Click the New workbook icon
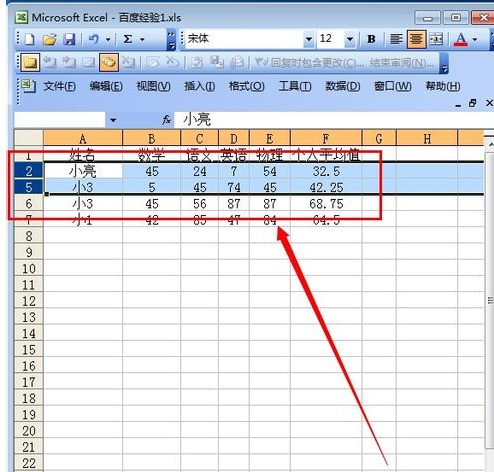494x472 pixels. coord(30,39)
